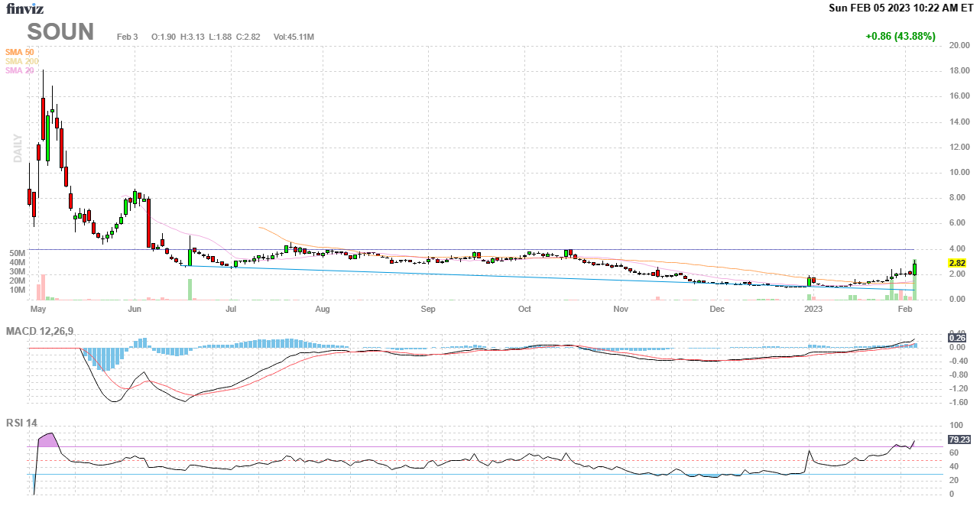The image size is (980, 506).
Task: Click the vertical DAILY timeframe label
Action: [18, 148]
